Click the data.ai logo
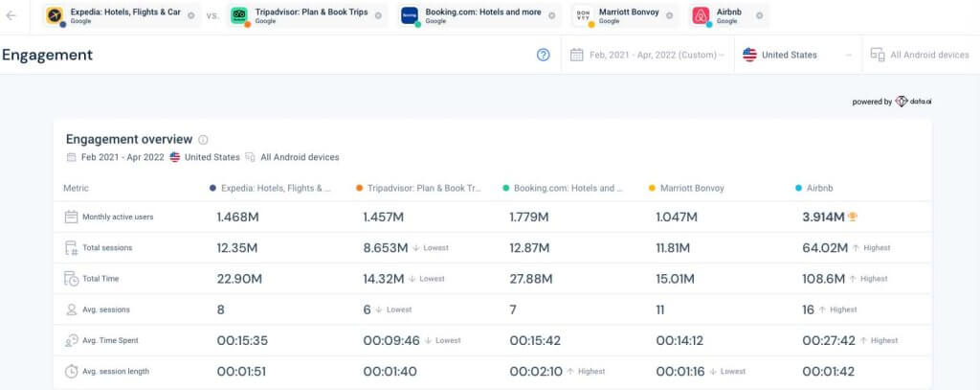The height and width of the screenshot is (390, 980). tap(913, 102)
